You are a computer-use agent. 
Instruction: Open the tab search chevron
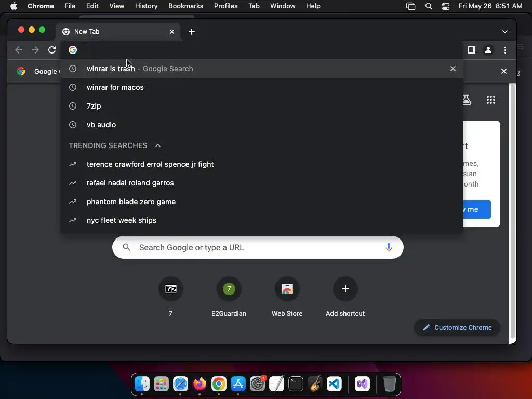(x=505, y=32)
